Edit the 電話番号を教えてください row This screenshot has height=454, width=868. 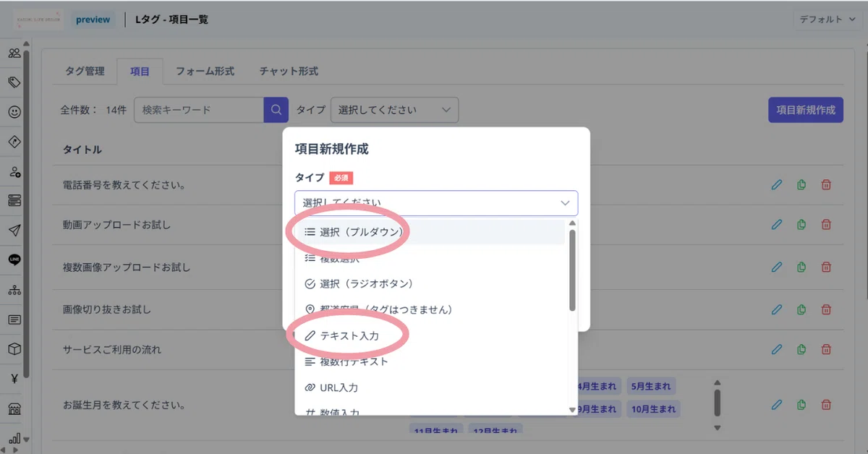click(x=777, y=185)
